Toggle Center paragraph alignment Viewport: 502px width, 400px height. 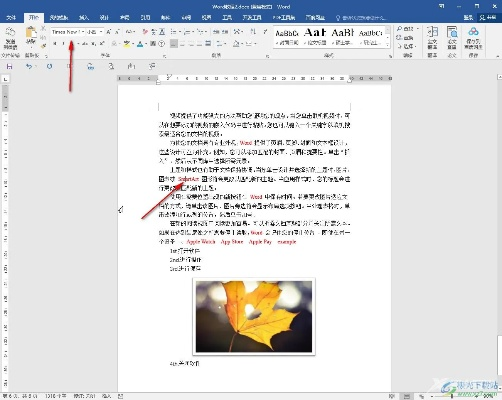pos(182,44)
